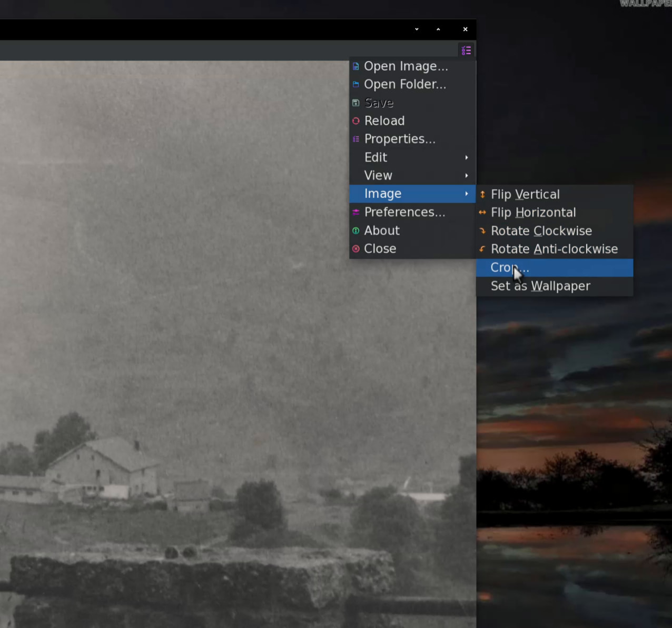Image resolution: width=672 pixels, height=628 pixels.
Task: Click the Flip Vertical arrow icon
Action: coord(482,195)
